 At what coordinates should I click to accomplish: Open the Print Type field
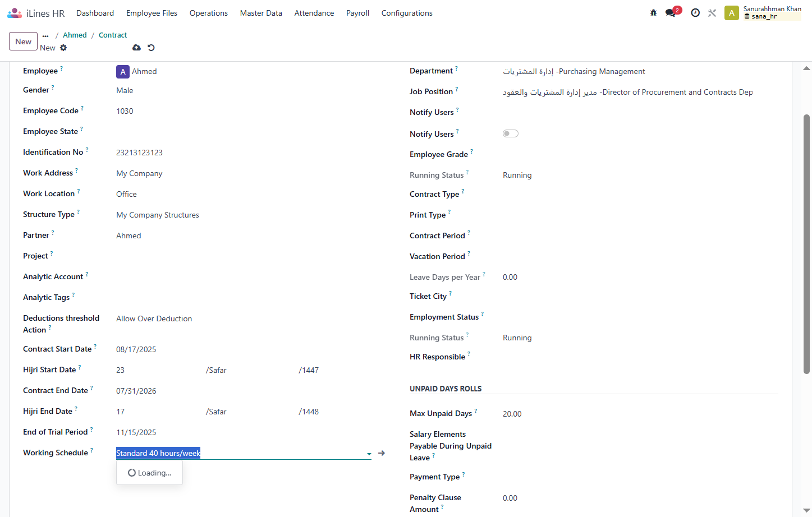pos(640,215)
